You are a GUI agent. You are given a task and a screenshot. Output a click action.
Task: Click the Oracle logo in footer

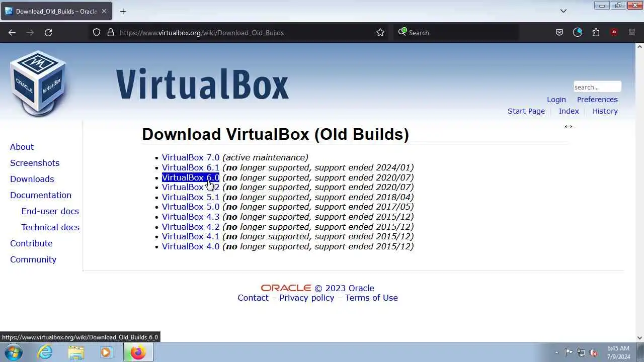286,288
